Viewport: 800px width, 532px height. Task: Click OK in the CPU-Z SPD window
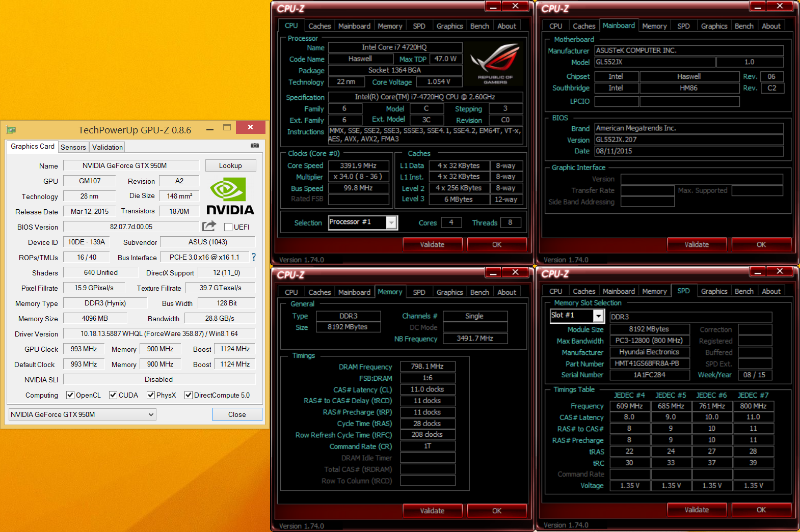click(761, 510)
